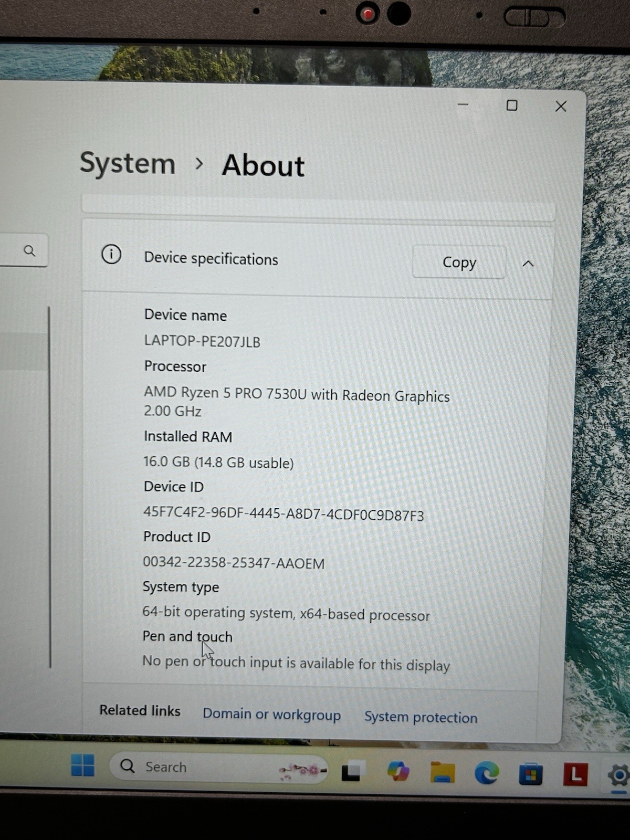Select the Product ID 00342-22358-25347-AAOEM
Viewport: 630px width, 840px height.
tap(234, 563)
